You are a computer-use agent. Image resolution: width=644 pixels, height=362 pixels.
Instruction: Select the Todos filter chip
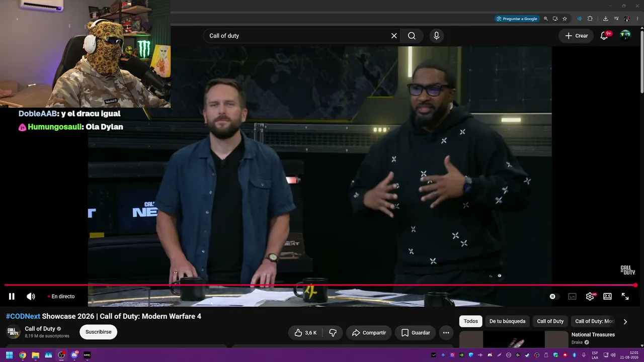pos(471,321)
